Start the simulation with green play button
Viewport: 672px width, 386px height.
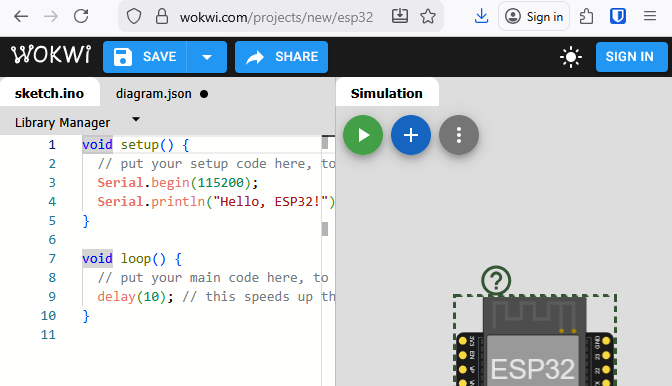pos(363,135)
